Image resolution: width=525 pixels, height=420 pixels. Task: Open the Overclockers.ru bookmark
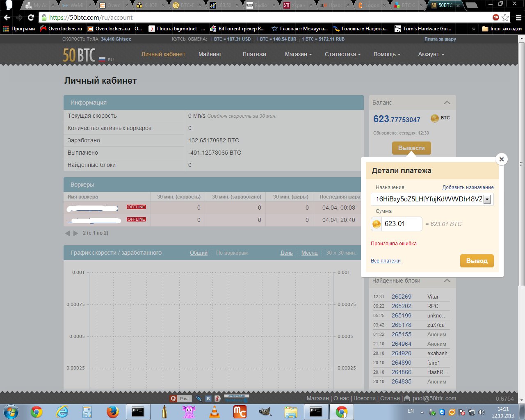tap(61, 29)
